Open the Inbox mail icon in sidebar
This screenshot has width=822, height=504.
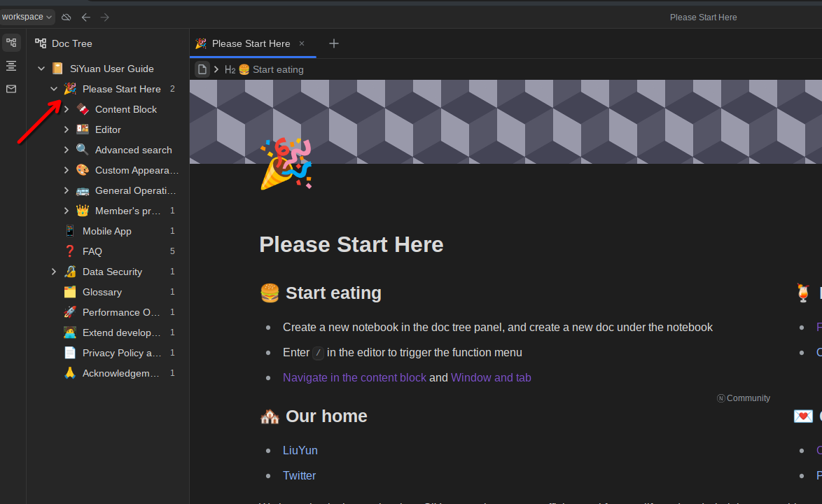tap(11, 89)
